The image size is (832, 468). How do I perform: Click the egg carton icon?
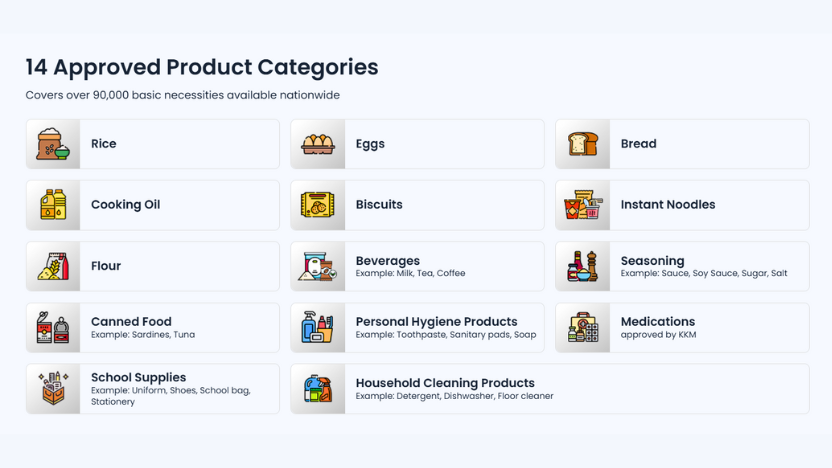[x=318, y=144]
